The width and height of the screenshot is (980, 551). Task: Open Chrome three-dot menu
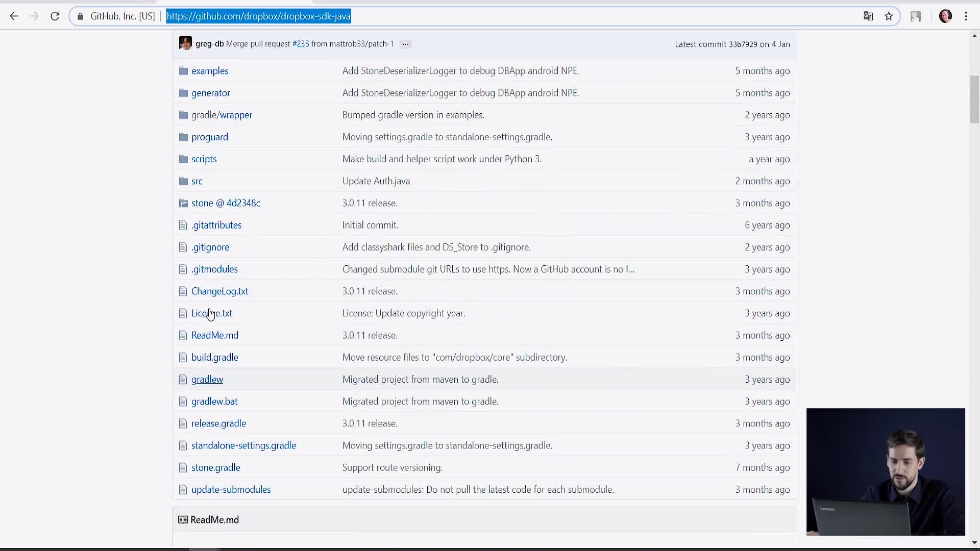[x=966, y=16]
